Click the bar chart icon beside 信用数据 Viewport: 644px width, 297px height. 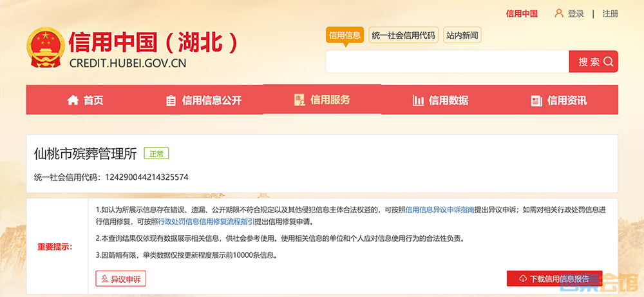[418, 101]
